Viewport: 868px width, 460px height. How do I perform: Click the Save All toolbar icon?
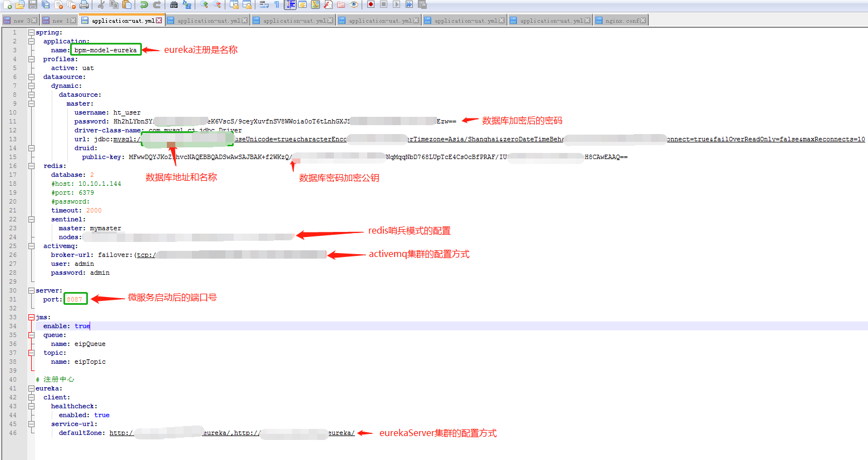click(x=46, y=4)
